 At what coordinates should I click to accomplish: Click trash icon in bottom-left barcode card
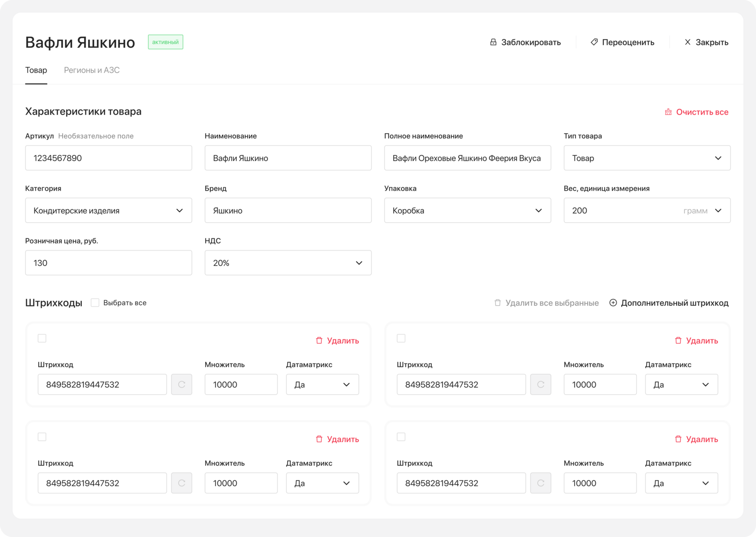pos(319,439)
